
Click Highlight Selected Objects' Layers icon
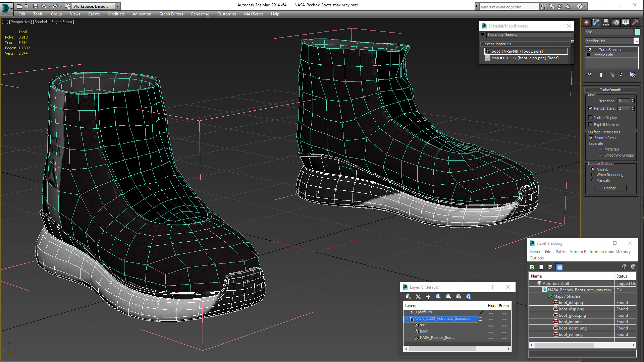pyautogui.click(x=448, y=297)
